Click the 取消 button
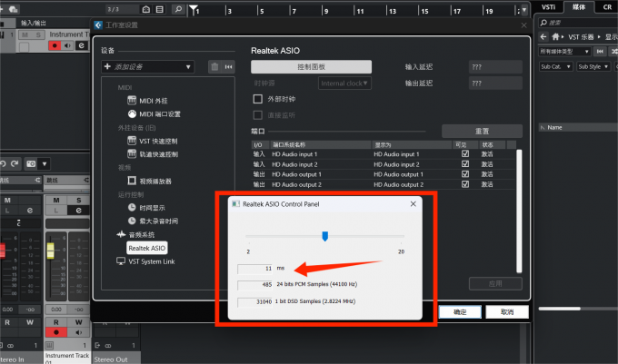The height and width of the screenshot is (364, 618). (x=507, y=312)
